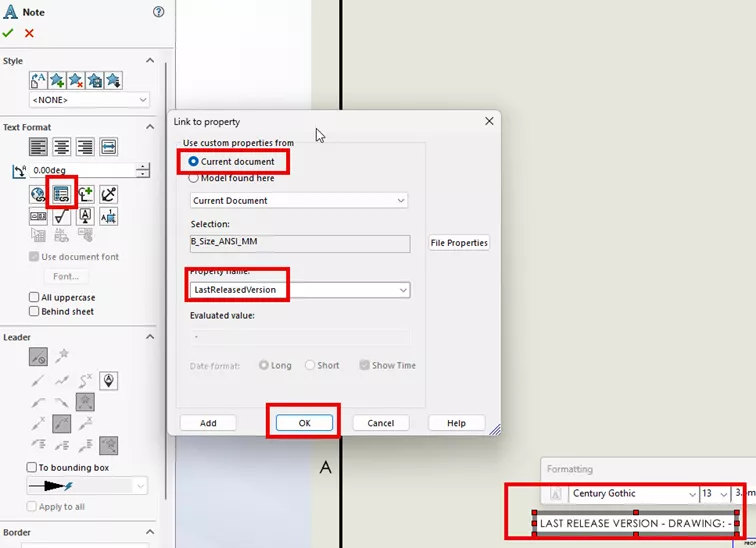
Task: Click the Add button in the dialog
Action: (208, 423)
